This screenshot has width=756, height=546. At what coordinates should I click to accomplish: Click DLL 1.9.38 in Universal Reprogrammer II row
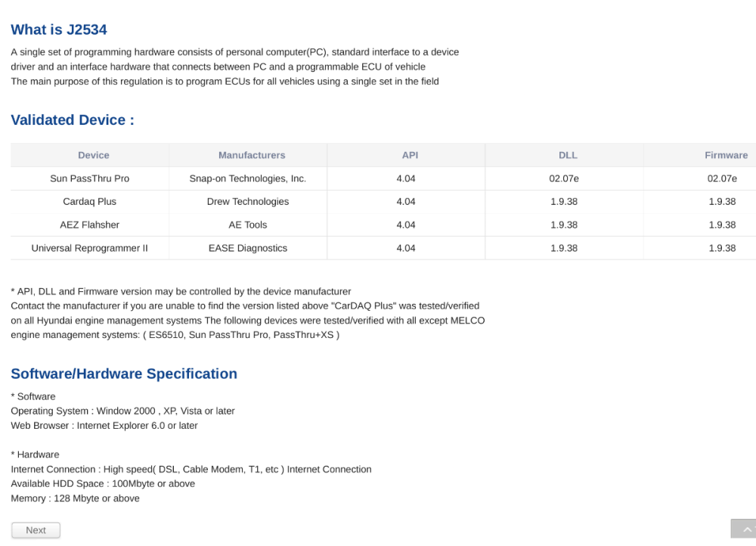[x=564, y=248]
